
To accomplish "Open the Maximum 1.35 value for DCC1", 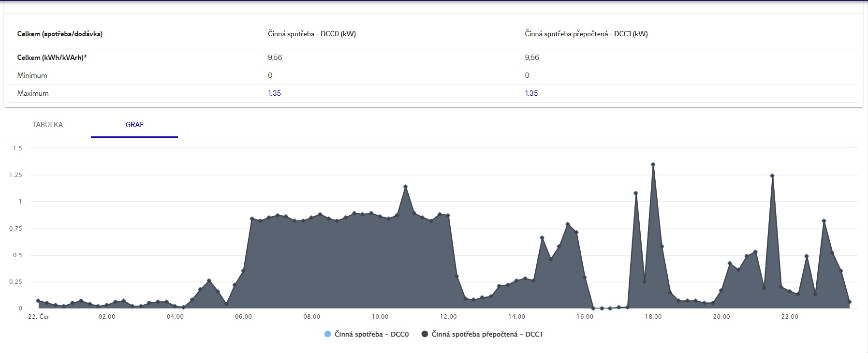I will point(531,93).
